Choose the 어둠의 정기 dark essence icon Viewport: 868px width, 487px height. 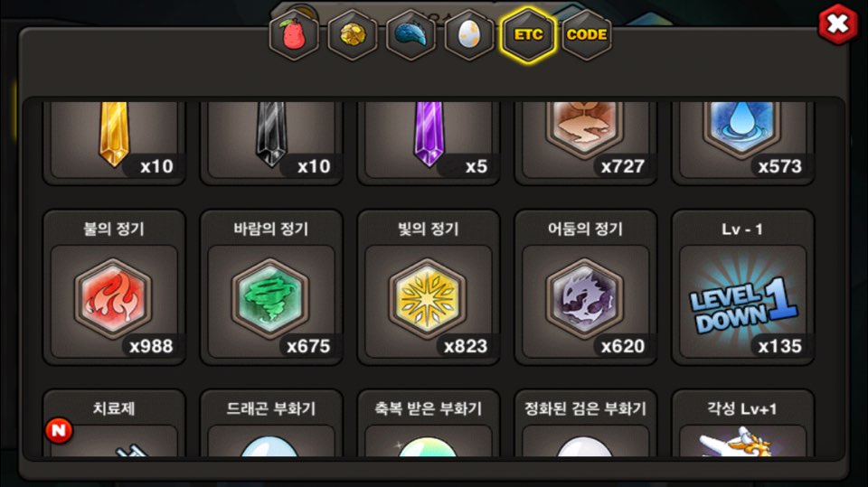tap(585, 298)
